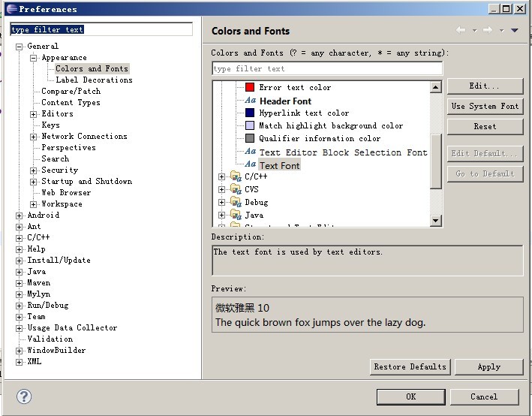
Task: Open the forward history dropdown arrow
Action: tap(501, 31)
